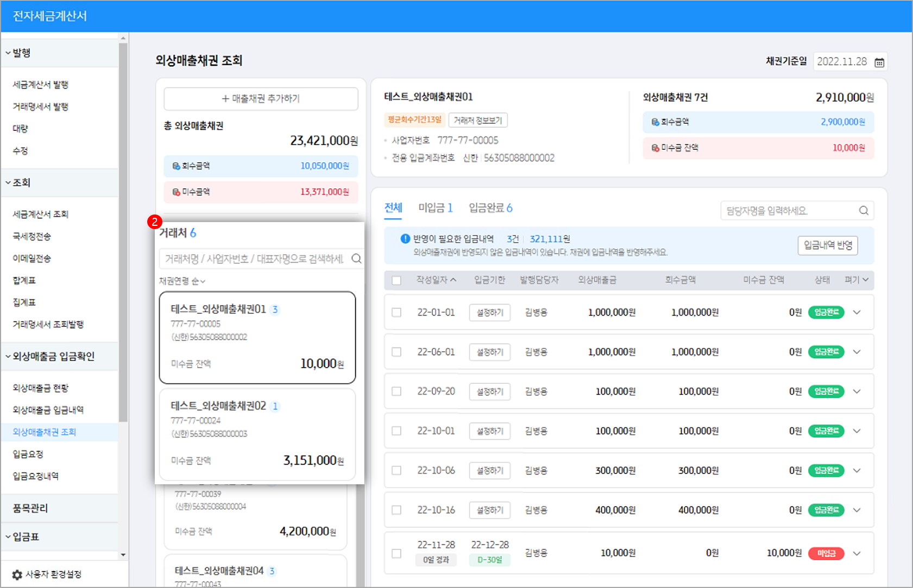The image size is (913, 588).
Task: Select the 테스트_외상매출채권04 customer card
Action: (255, 570)
